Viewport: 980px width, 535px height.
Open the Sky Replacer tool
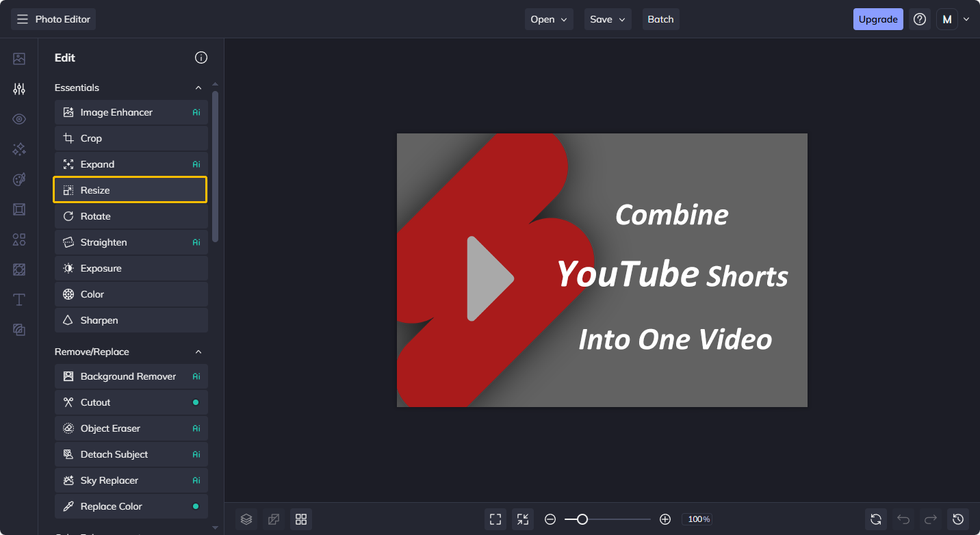point(131,480)
